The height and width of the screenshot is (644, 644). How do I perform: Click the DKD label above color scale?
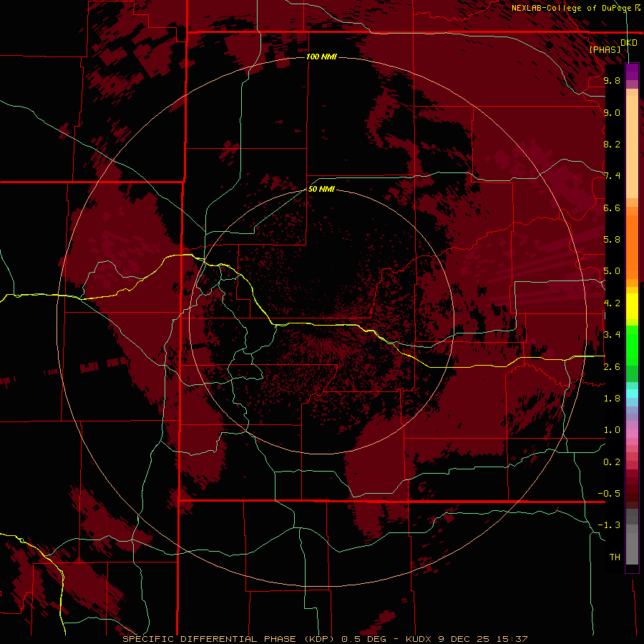[629, 43]
